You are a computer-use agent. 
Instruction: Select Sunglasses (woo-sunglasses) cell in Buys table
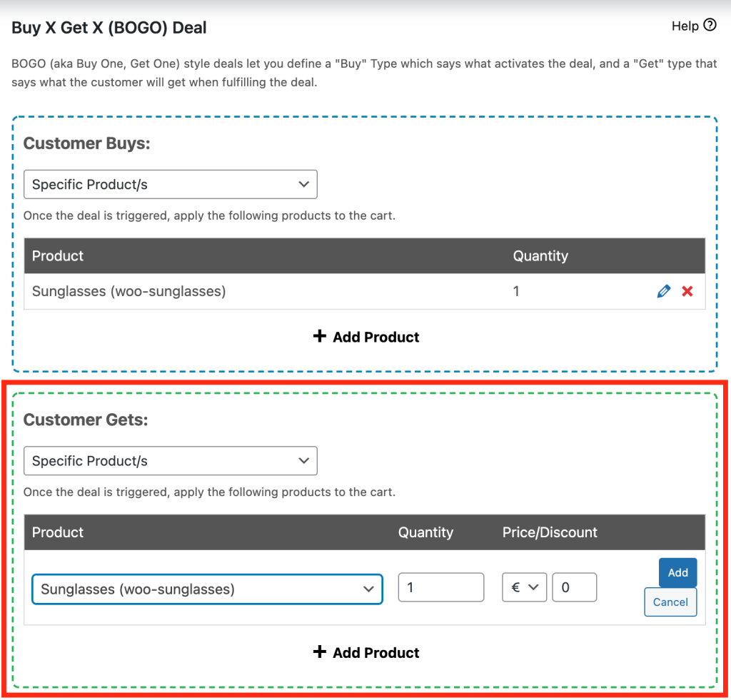coord(128,291)
